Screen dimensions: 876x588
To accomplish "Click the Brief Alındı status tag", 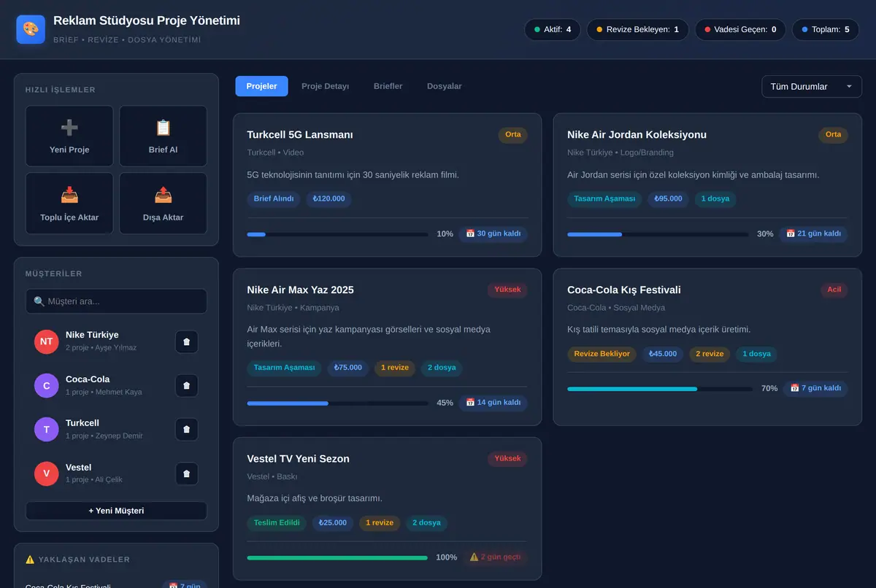I will (274, 198).
